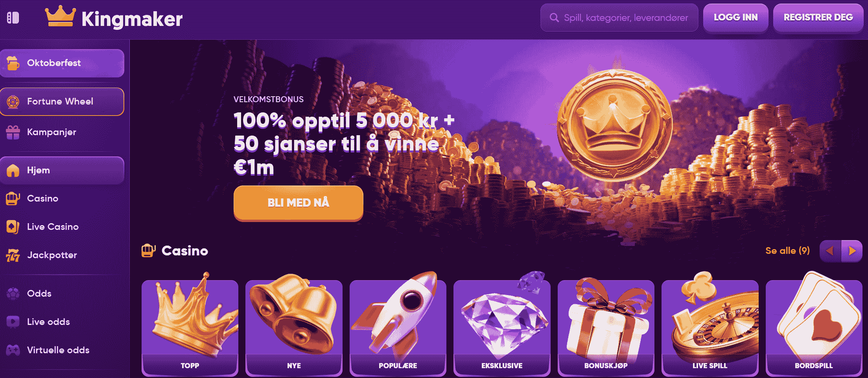Open the Fortune Wheel sidebar entry
This screenshot has height=378, width=868.
[x=62, y=102]
